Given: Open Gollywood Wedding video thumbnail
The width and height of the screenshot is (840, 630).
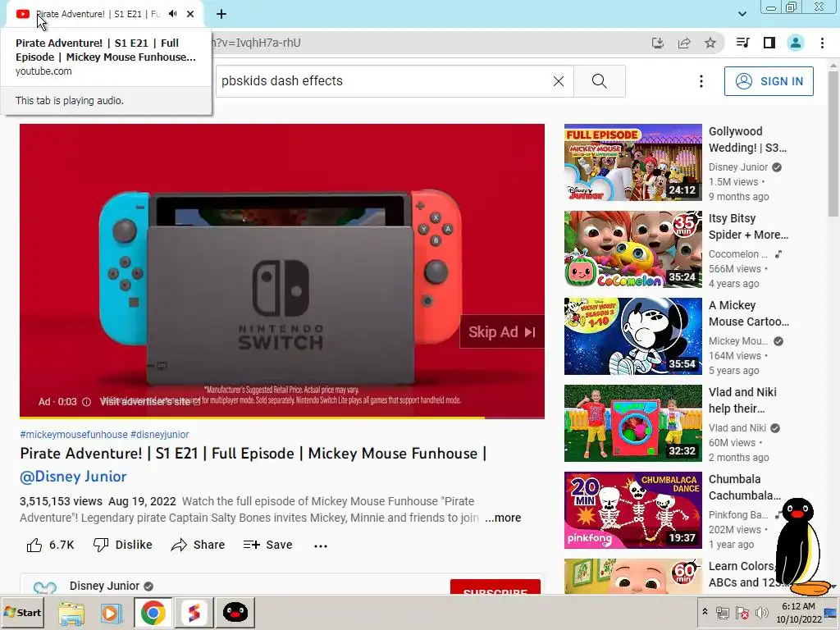Looking at the screenshot, I should [x=632, y=162].
